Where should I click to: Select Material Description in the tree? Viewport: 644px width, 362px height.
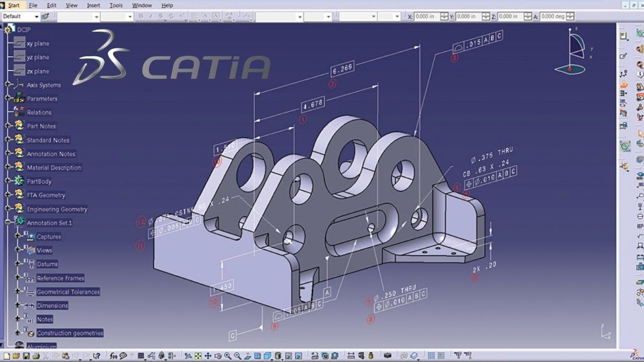point(55,167)
